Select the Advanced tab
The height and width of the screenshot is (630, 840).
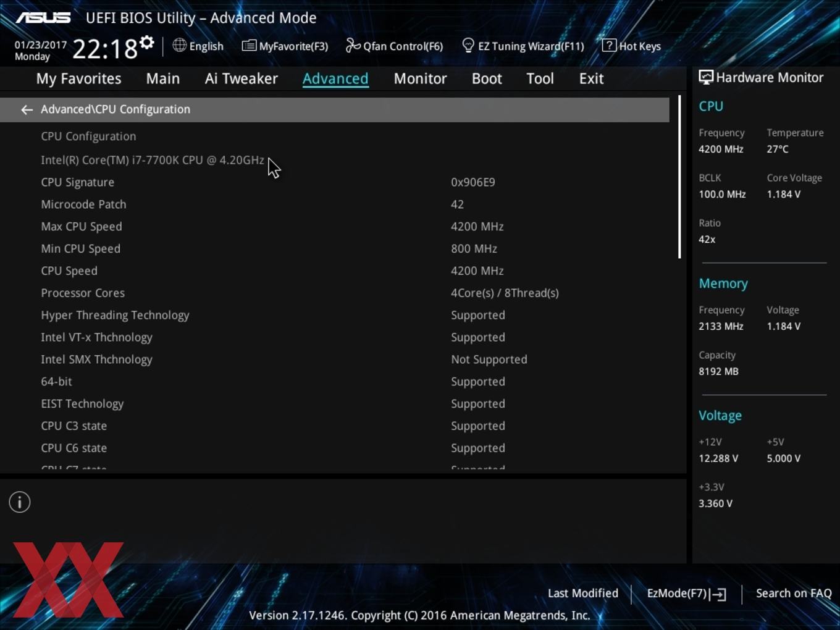(x=335, y=78)
